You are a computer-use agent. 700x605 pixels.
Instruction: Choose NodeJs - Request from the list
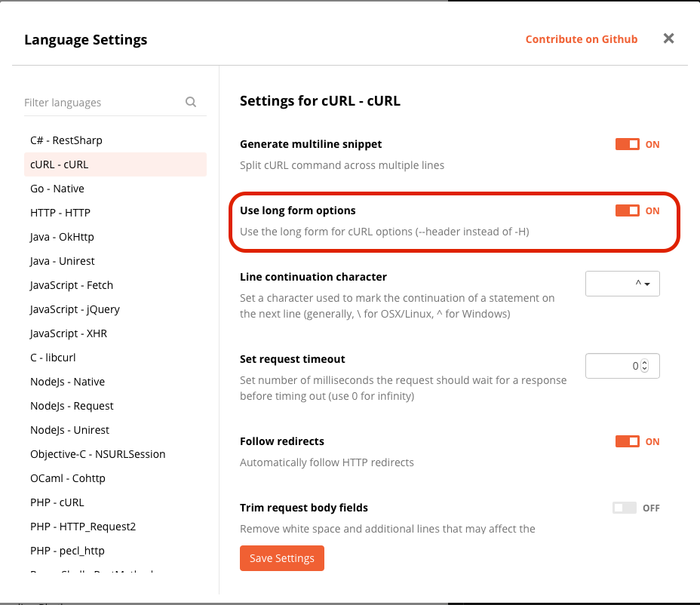coord(72,405)
